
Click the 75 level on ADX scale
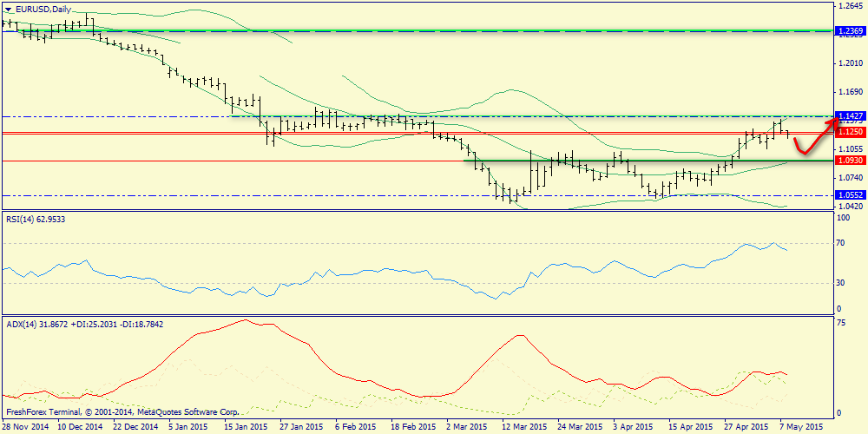tap(840, 321)
